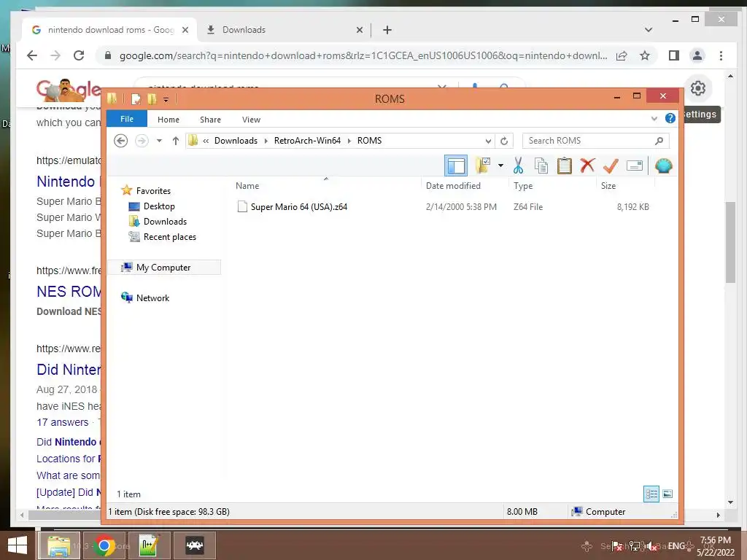The height and width of the screenshot is (560, 747).
Task: Click the search magnifier icon in explorer
Action: pos(659,141)
